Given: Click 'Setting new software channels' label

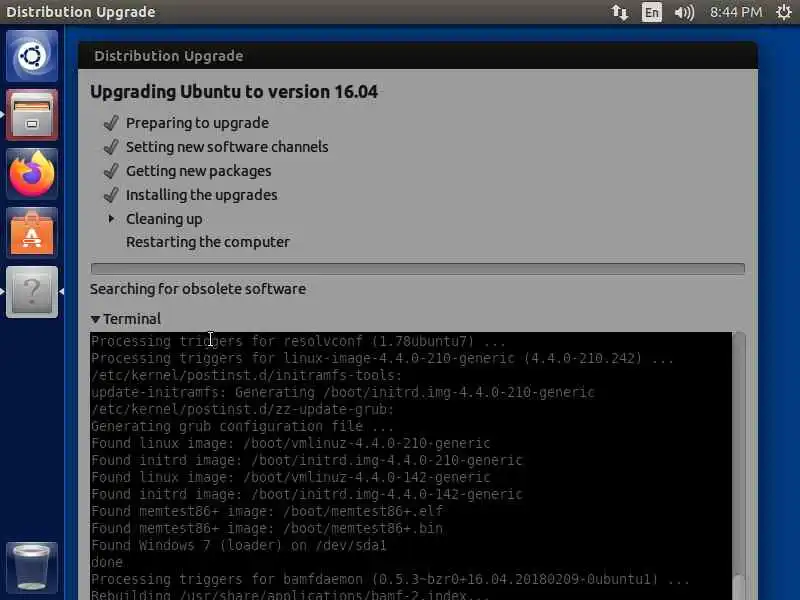Looking at the screenshot, I should [x=227, y=147].
